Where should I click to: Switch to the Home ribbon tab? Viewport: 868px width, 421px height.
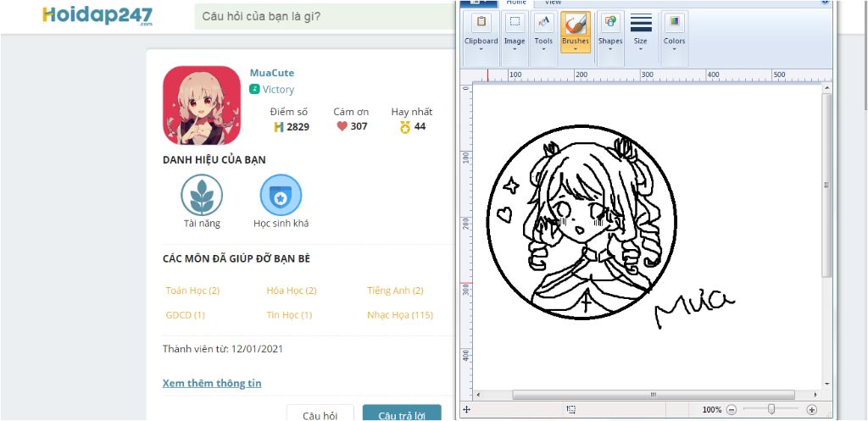tap(516, 3)
